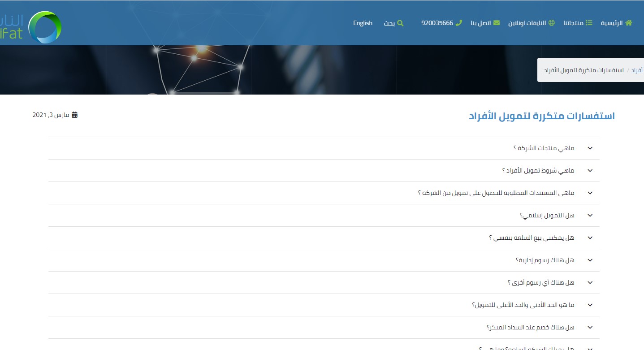This screenshot has height=350, width=644.
Task: Click the phone number 920035666
Action: [x=437, y=23]
